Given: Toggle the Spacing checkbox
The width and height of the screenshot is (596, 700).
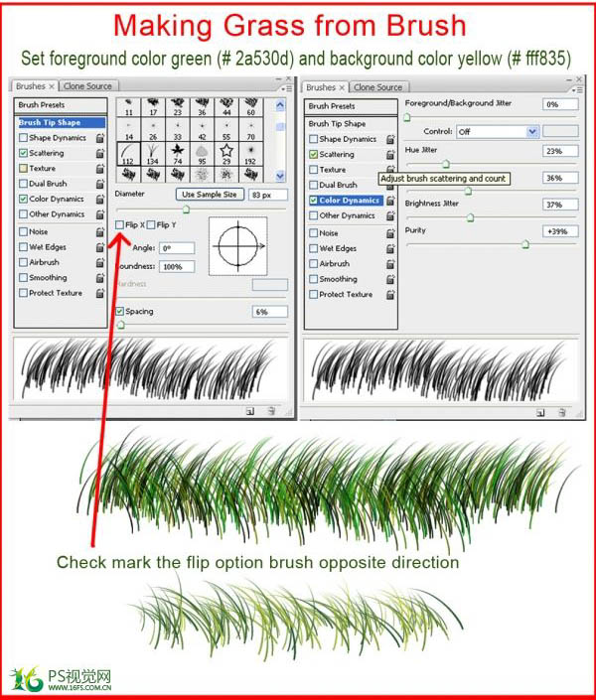Looking at the screenshot, I should click(x=120, y=311).
